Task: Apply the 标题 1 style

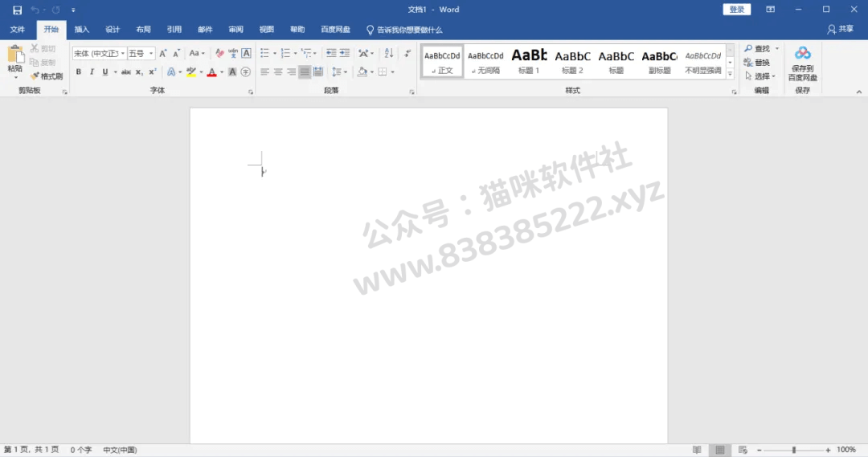Action: coord(529,61)
